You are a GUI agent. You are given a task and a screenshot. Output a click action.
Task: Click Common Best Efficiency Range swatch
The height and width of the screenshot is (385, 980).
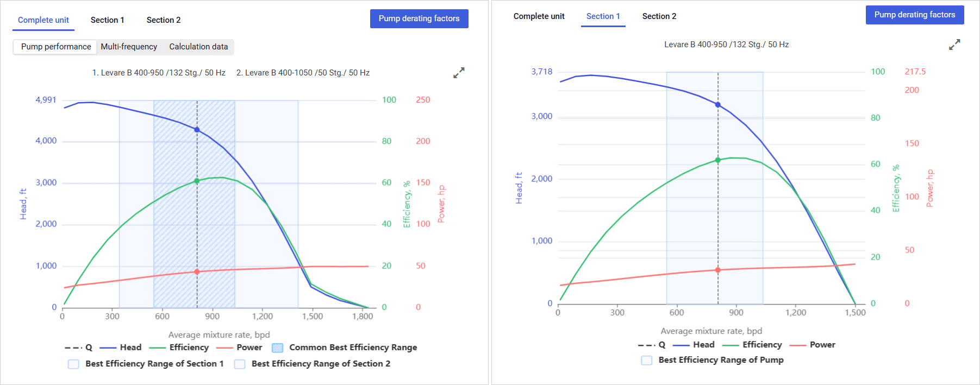pos(277,348)
